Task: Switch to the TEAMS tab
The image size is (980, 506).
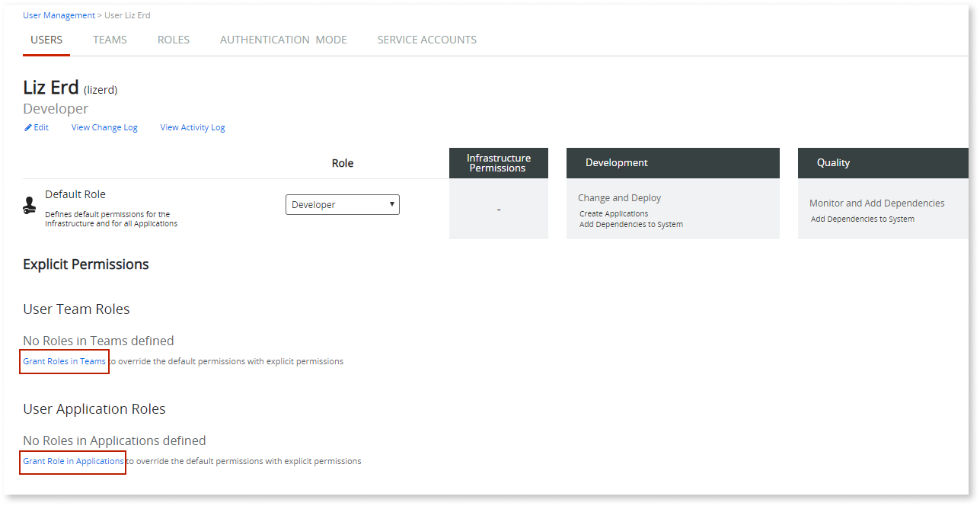Action: [x=109, y=40]
